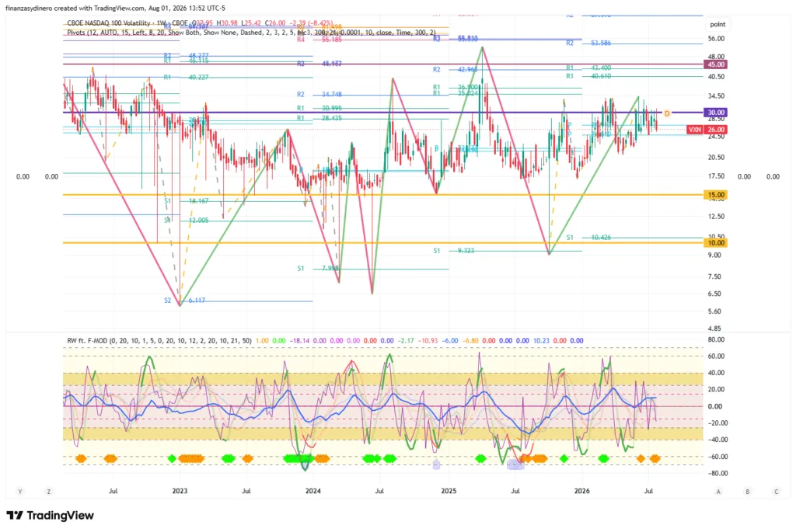Click the 2025 label on the time axis
The width and height of the screenshot is (796, 532).
(x=449, y=491)
